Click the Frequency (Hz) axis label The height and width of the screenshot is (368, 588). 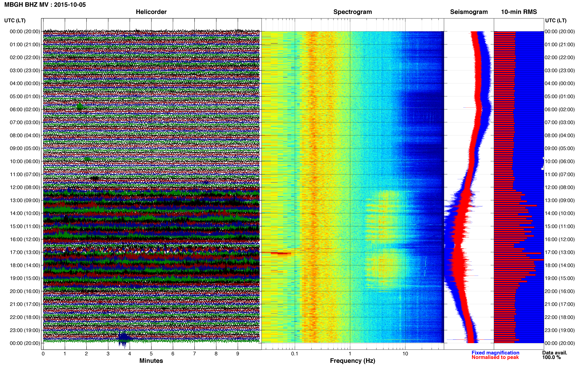[x=352, y=361]
